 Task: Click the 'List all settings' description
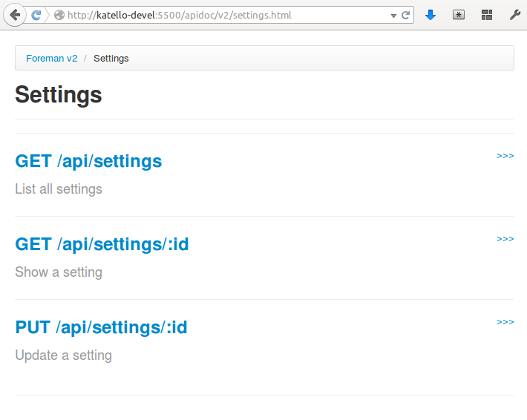coord(59,189)
